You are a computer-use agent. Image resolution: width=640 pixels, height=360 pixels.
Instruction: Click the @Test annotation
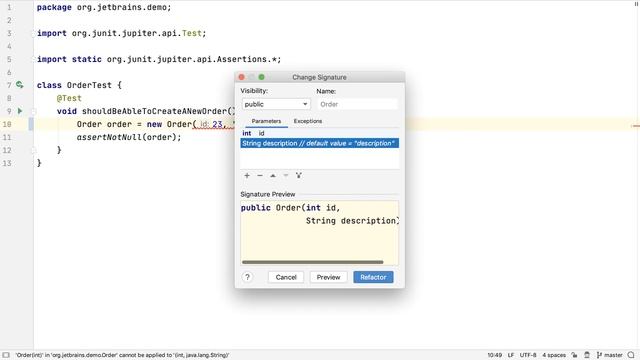69,98
